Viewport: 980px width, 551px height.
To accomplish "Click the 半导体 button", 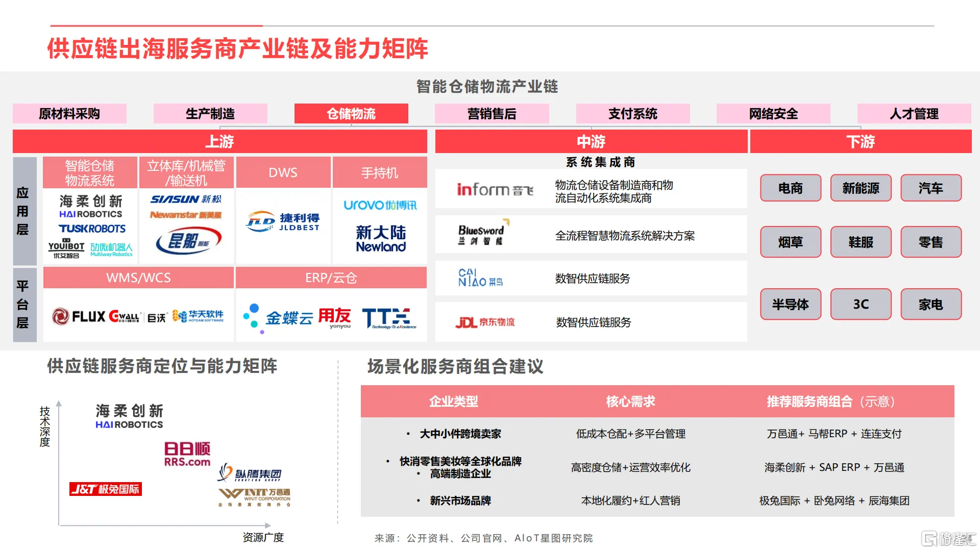I will coord(791,304).
